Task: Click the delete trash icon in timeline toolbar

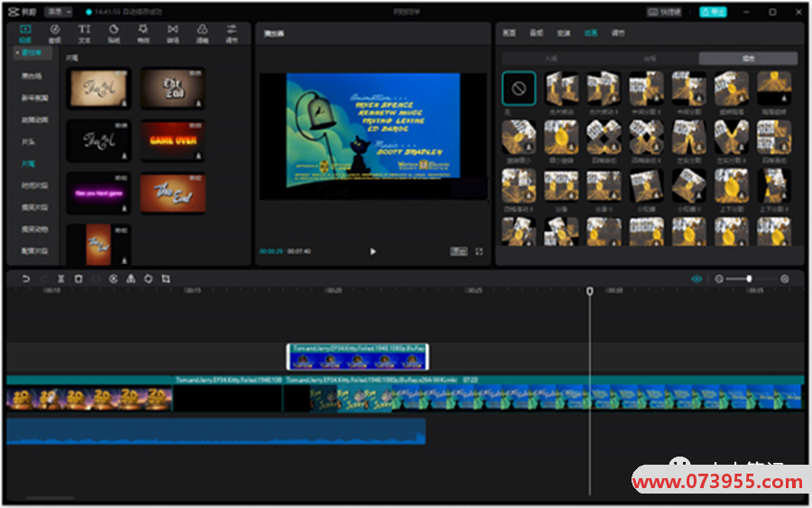Action: pos(78,279)
